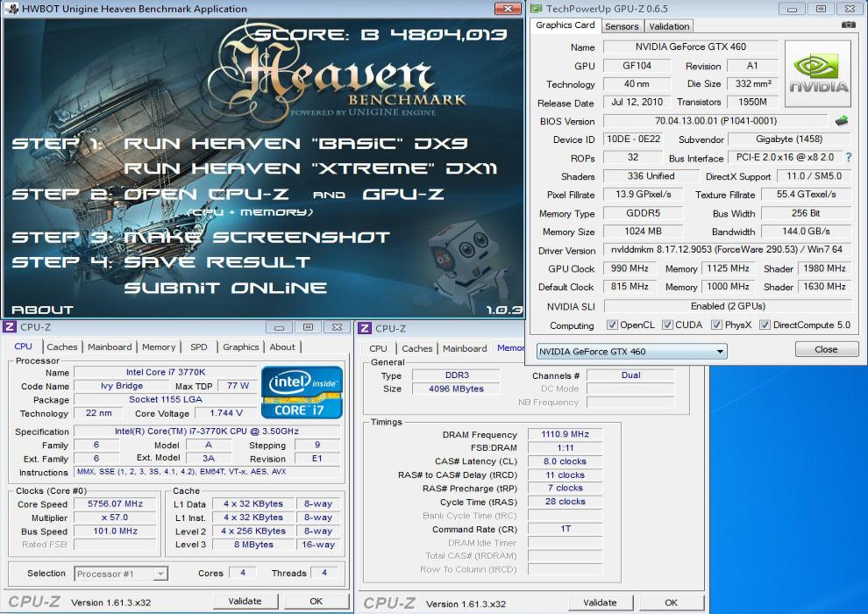Click the GPU name field NVIDIA GeForce GTX 460
Screen dimensions: 868x614
690,46
